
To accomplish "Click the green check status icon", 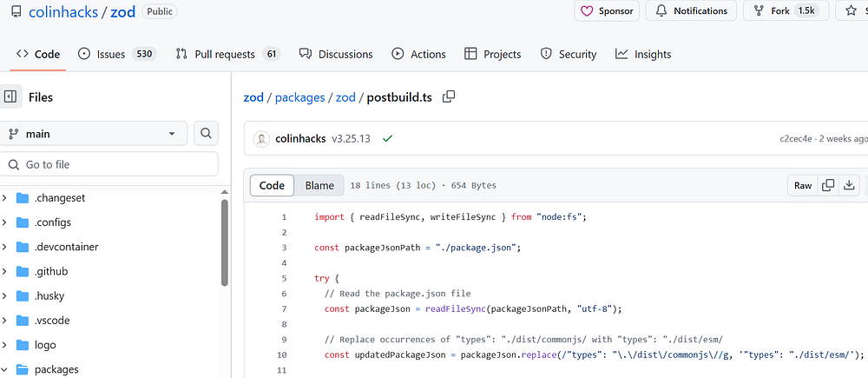I will click(387, 138).
